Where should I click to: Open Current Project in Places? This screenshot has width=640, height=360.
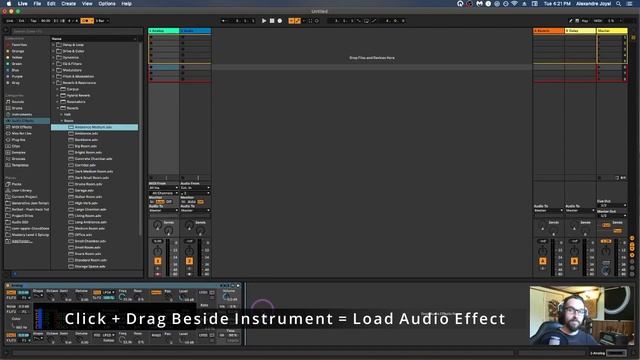pyautogui.click(x=24, y=197)
